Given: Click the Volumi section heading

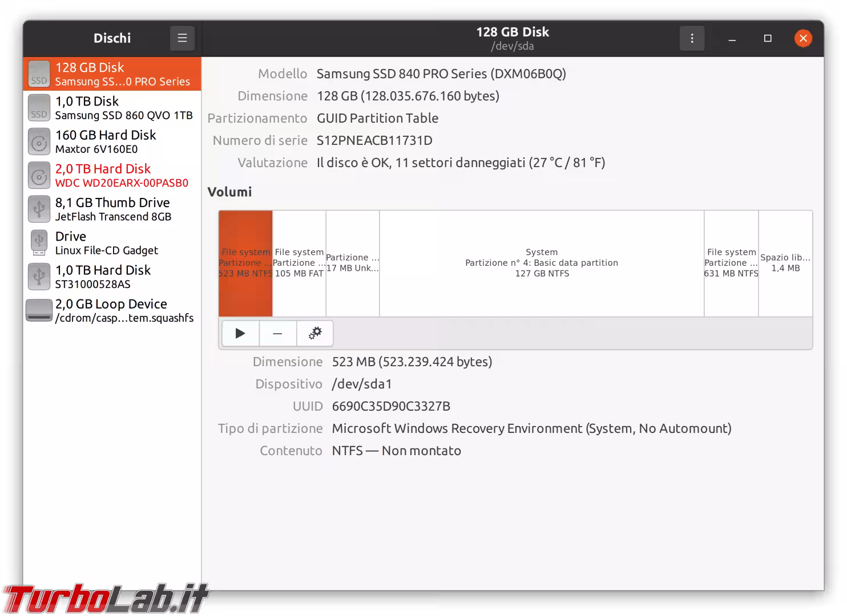Looking at the screenshot, I should click(x=229, y=192).
